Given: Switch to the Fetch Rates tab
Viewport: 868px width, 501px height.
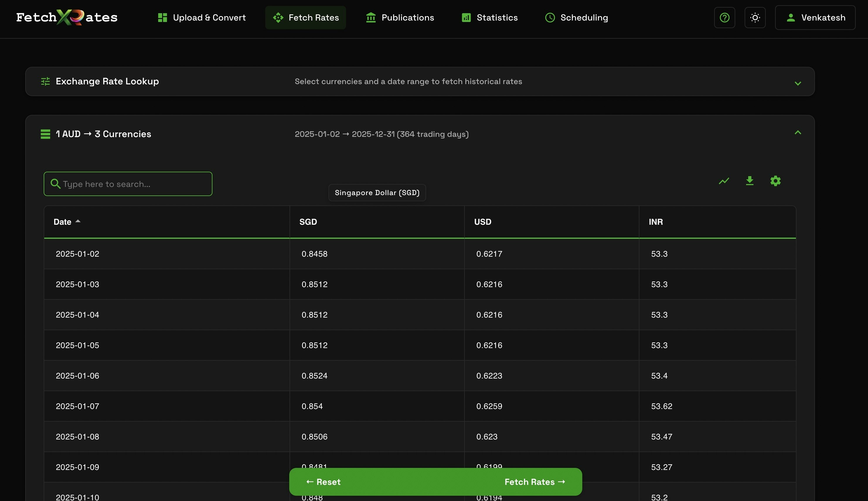Looking at the screenshot, I should tap(306, 18).
